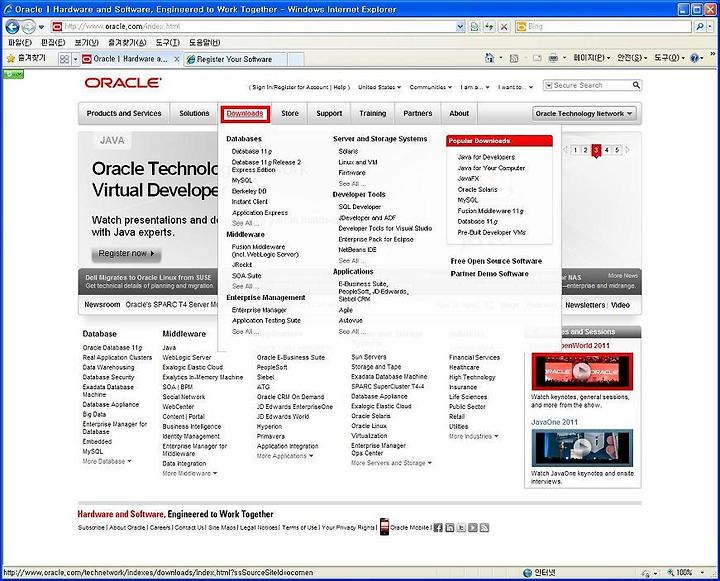Click the SQL Developer download link
The width and height of the screenshot is (720, 581).
[360, 207]
